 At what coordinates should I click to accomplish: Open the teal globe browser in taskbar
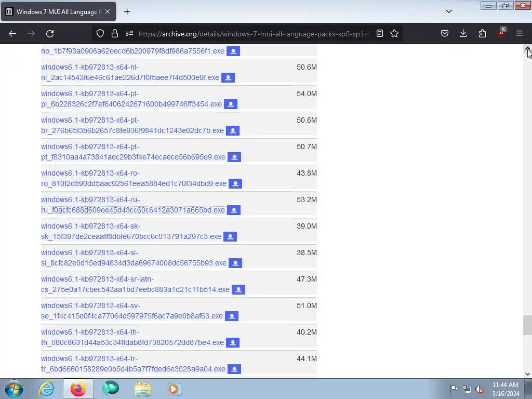click(111, 389)
